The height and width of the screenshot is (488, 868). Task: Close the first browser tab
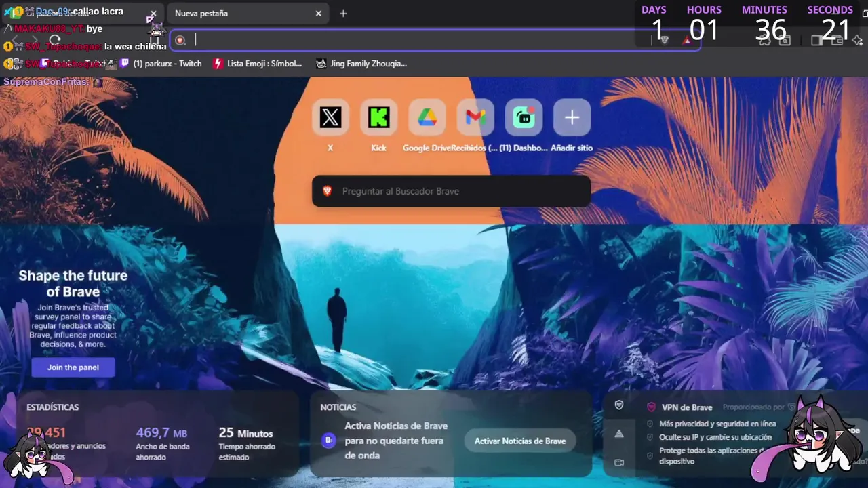(153, 14)
